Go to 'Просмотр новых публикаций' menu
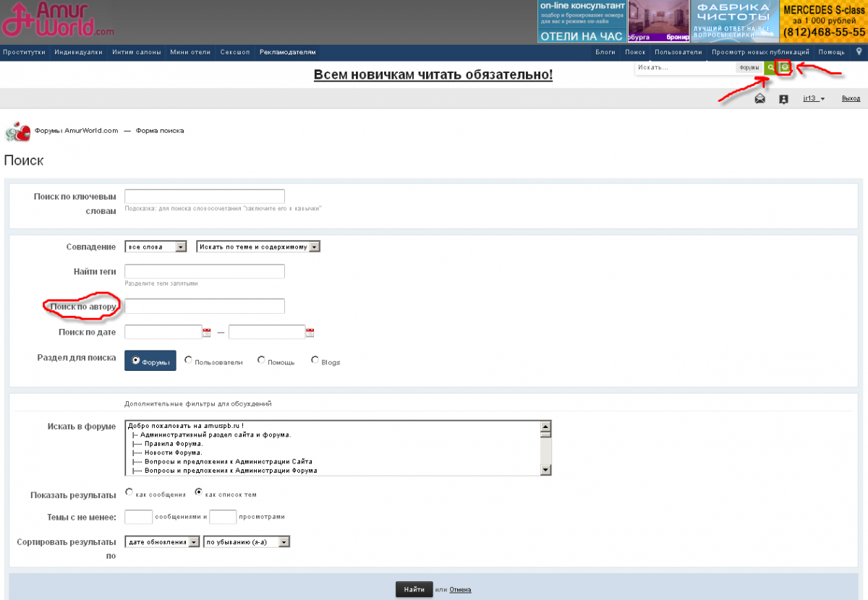This screenshot has height=600, width=868. tap(760, 52)
